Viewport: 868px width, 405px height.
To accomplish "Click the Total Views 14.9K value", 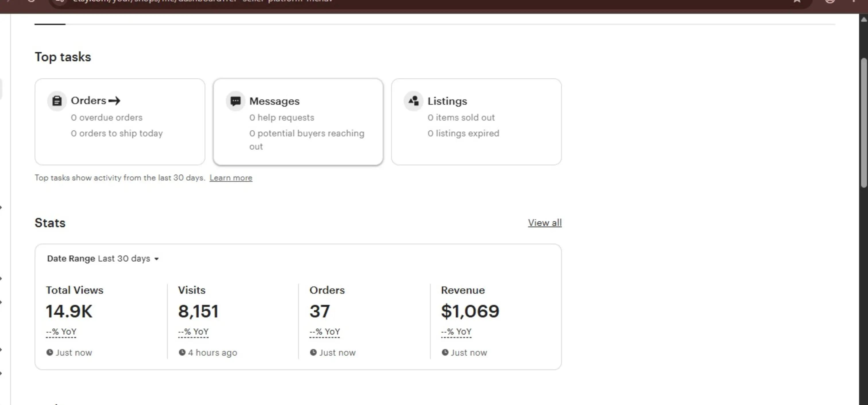I will 69,311.
